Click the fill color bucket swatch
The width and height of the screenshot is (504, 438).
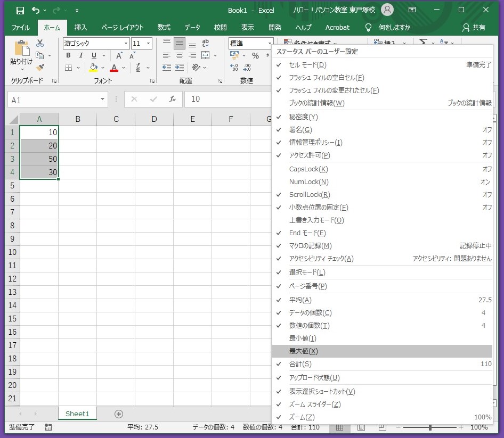click(94, 68)
